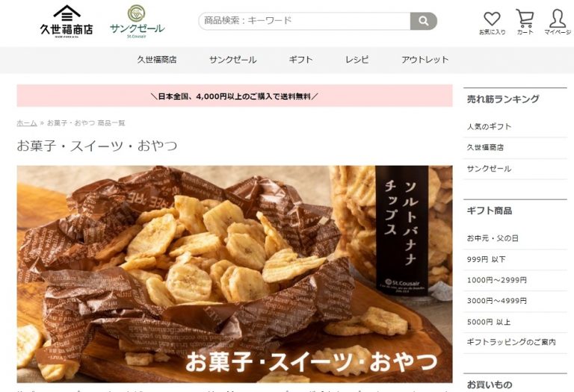Select the 1000円〜2999円 price range
Screen dimensions: 574x392
point(497,280)
